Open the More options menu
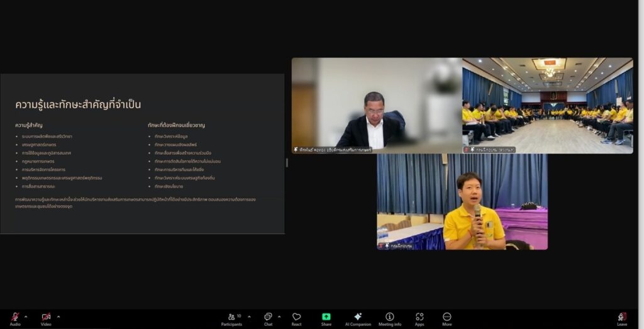 447,318
